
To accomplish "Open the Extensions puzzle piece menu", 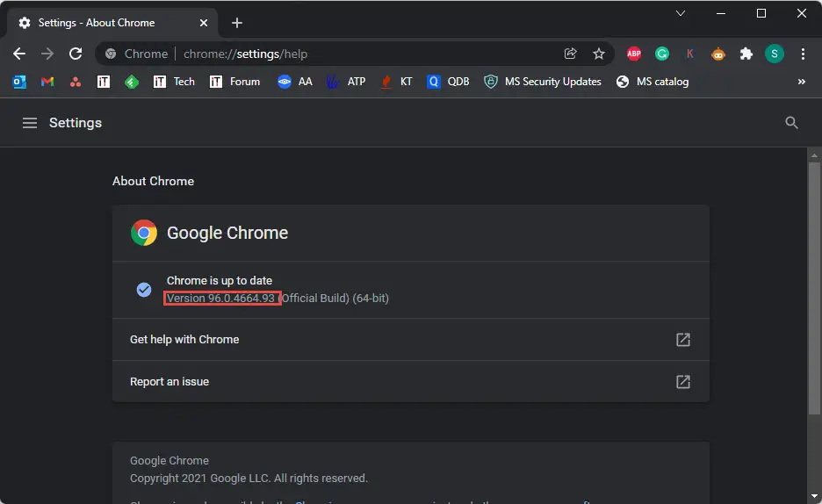I will click(x=746, y=54).
